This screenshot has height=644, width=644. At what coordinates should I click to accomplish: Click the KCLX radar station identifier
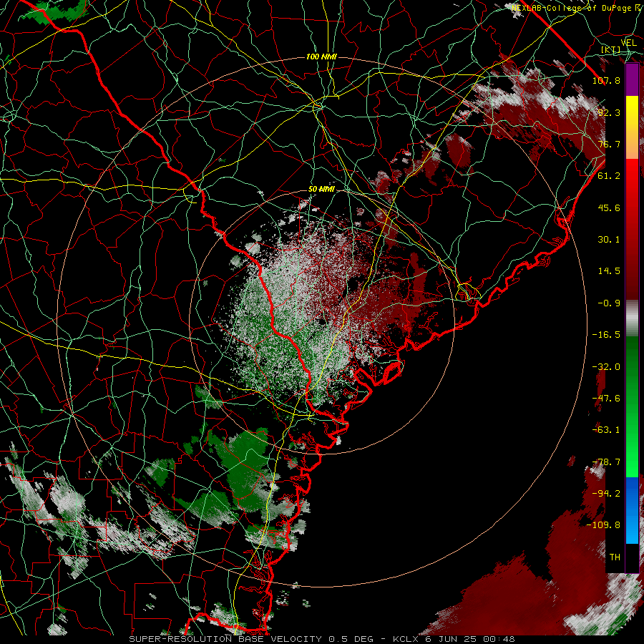[x=406, y=639]
